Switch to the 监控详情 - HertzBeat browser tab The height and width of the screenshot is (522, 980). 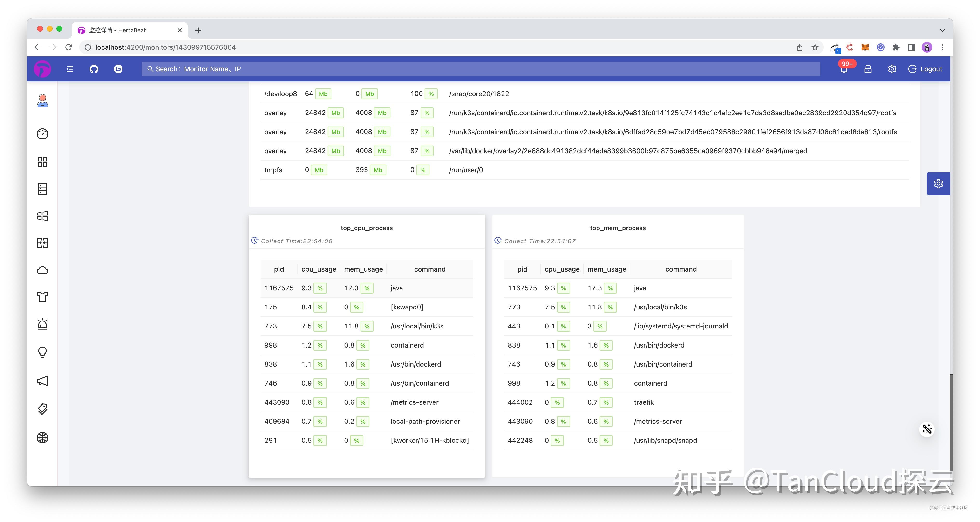point(126,30)
